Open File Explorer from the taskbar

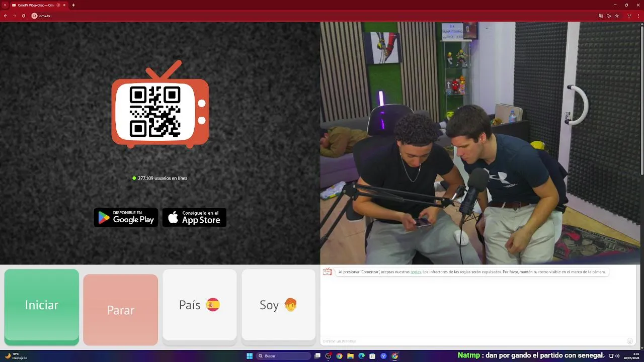pos(351,356)
